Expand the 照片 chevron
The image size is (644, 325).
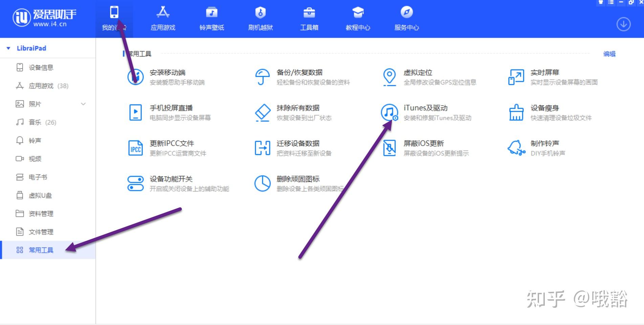(83, 104)
